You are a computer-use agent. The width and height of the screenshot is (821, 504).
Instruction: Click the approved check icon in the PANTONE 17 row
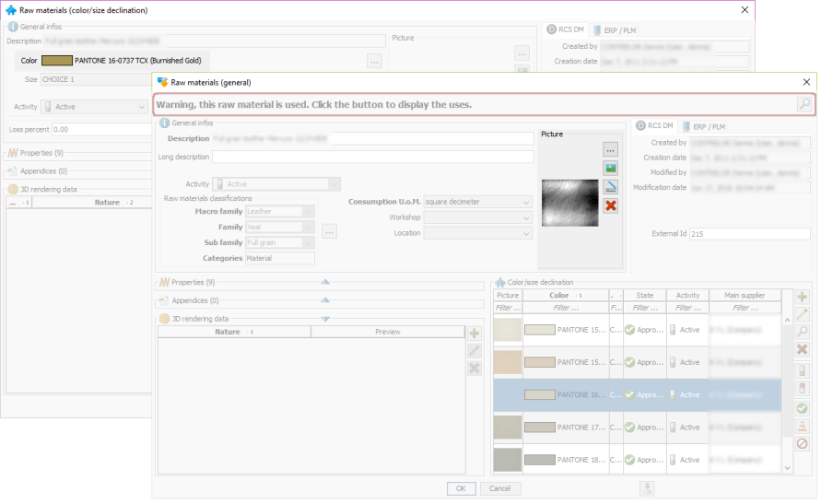[630, 428]
